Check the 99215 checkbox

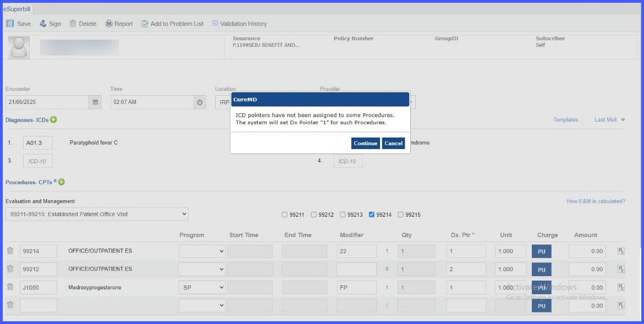400,215
